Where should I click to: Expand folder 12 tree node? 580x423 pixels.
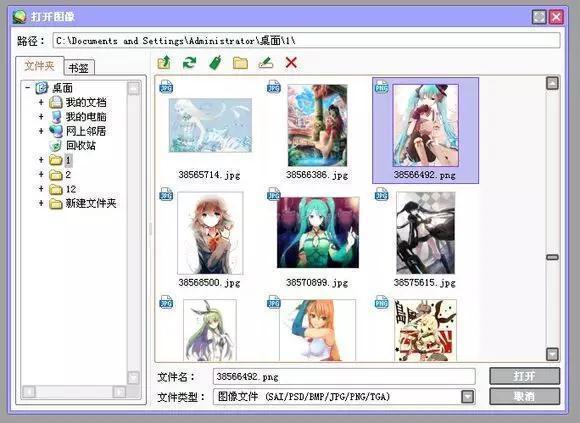click(41, 189)
